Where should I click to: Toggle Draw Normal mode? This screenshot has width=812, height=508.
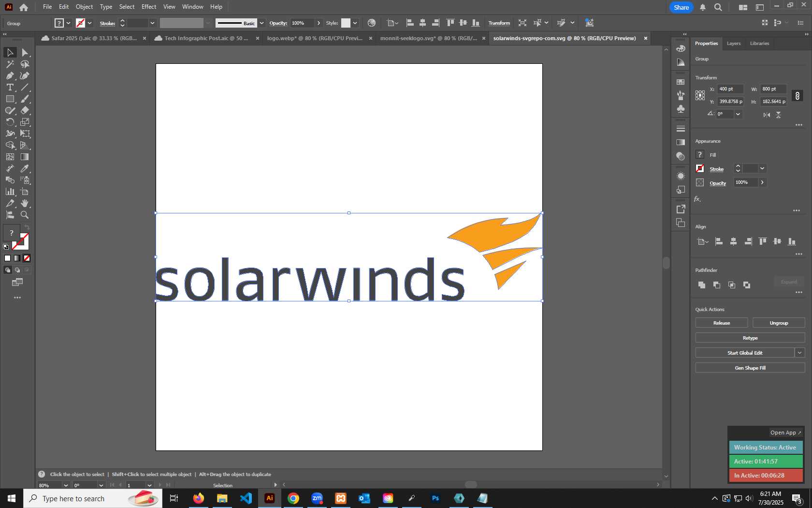pyautogui.click(x=7, y=270)
